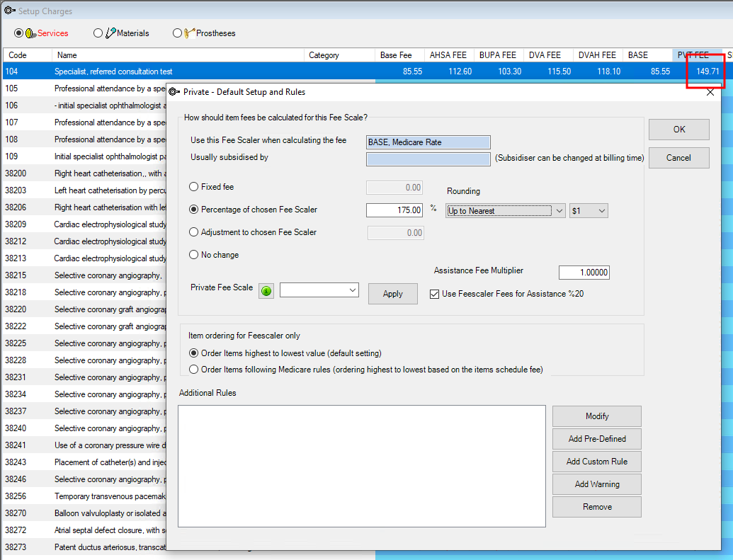The image size is (733, 560).
Task: Select row 38200 Right heart catheterisation
Action: pos(84,173)
